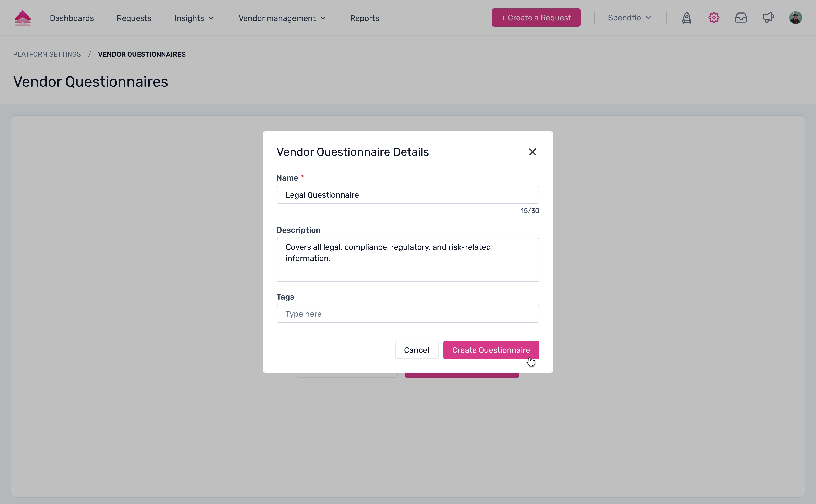Focus the Description text area
Screen dimensions: 816x504
pyautogui.click(x=407, y=260)
